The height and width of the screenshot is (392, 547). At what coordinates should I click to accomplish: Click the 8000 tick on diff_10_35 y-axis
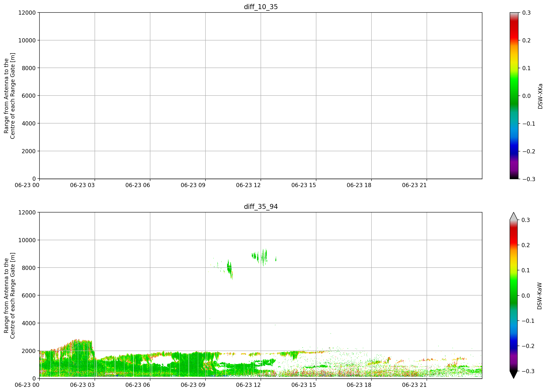point(29,68)
